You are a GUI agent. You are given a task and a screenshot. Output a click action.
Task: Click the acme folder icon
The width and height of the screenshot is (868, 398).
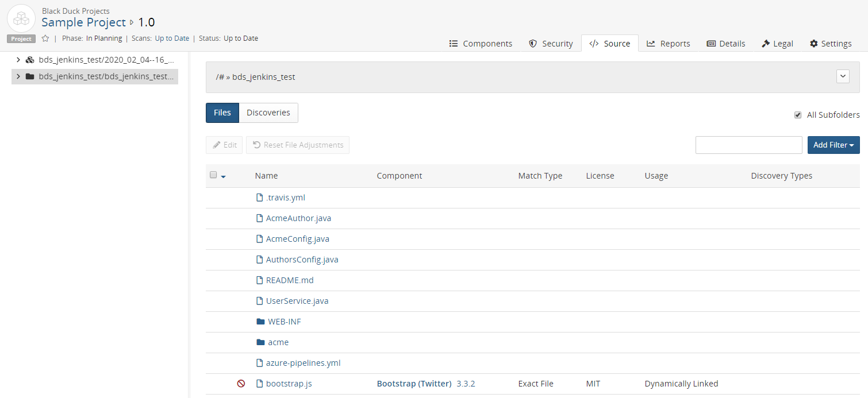[x=260, y=342]
